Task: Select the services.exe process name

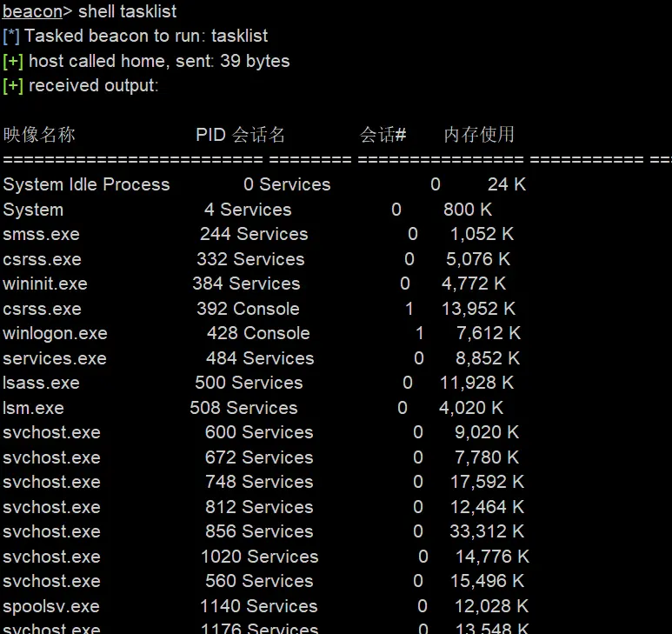Action: click(55, 358)
